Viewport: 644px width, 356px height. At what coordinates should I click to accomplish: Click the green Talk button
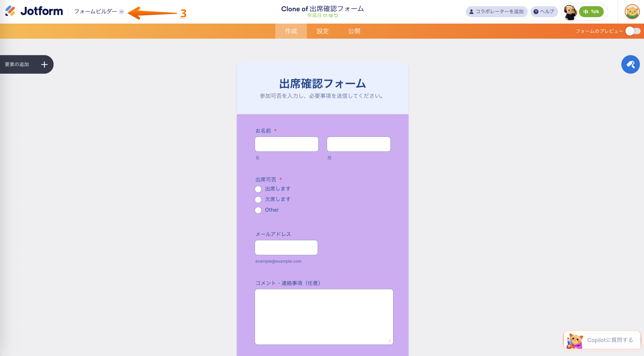(x=591, y=12)
